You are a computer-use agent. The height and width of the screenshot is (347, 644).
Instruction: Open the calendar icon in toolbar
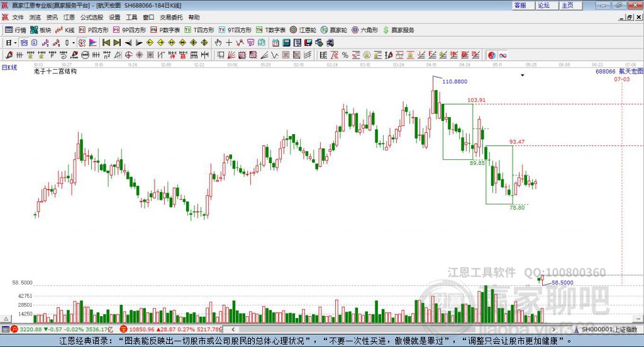[275, 43]
